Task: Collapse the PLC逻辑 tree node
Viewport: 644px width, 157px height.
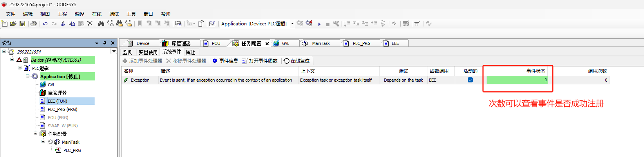Action: pyautogui.click(x=20, y=68)
